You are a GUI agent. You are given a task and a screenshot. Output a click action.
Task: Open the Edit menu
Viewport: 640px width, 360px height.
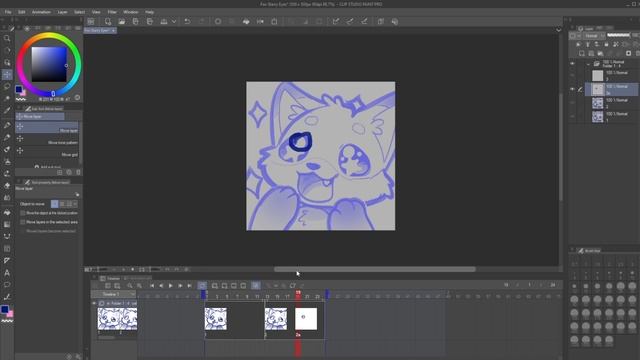coord(22,12)
